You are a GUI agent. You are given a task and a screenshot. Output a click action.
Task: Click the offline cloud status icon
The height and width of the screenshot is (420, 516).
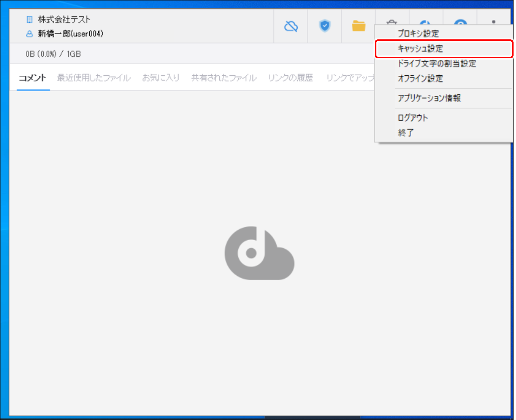coord(290,27)
